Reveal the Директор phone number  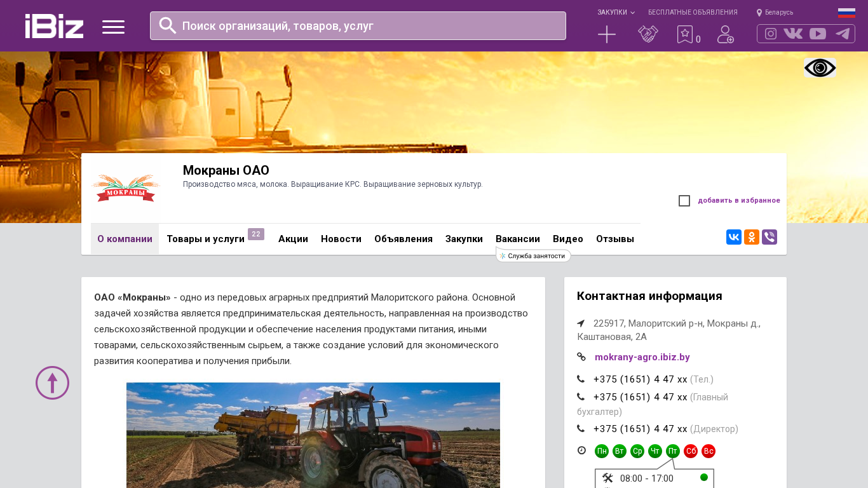click(x=641, y=429)
